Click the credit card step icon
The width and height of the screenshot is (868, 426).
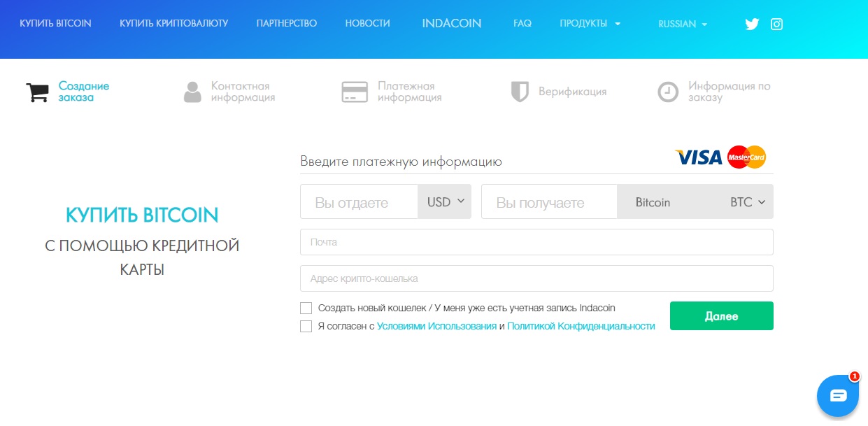click(355, 92)
